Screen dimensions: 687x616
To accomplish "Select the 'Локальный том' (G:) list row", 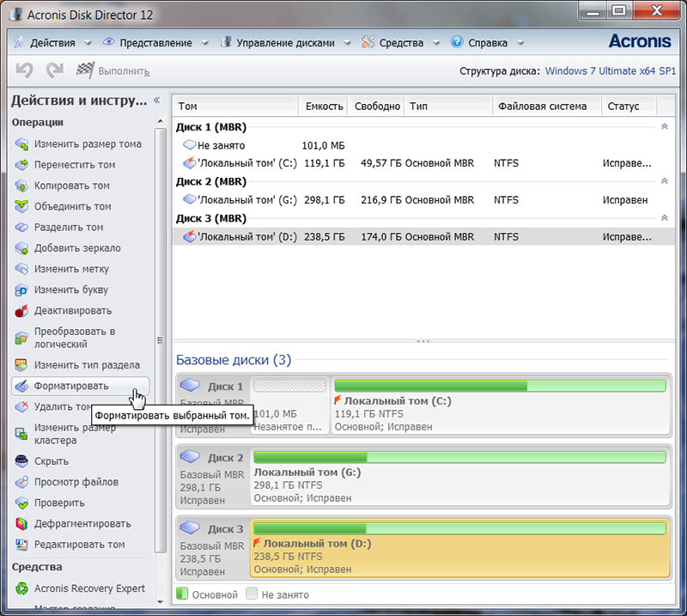I will pyautogui.click(x=423, y=200).
